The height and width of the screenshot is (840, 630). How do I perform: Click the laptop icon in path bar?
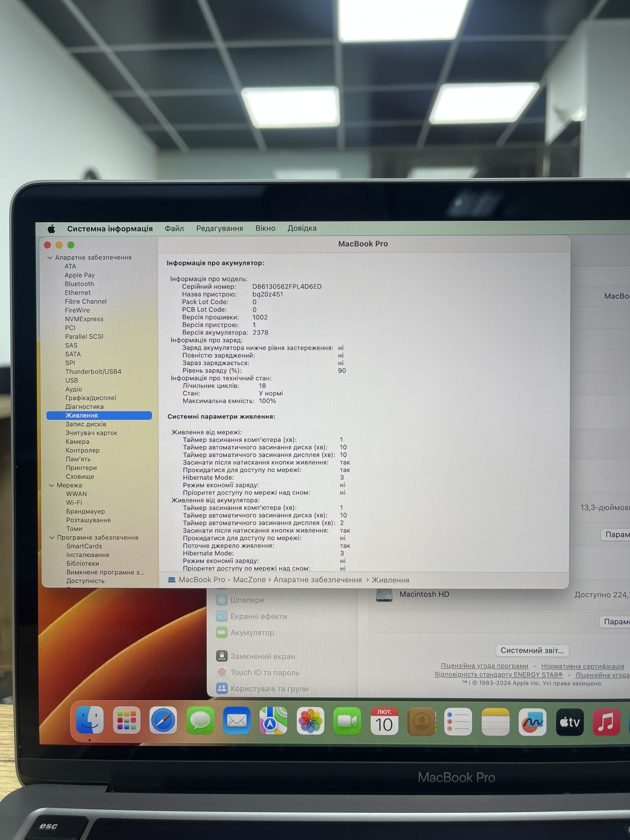[172, 580]
